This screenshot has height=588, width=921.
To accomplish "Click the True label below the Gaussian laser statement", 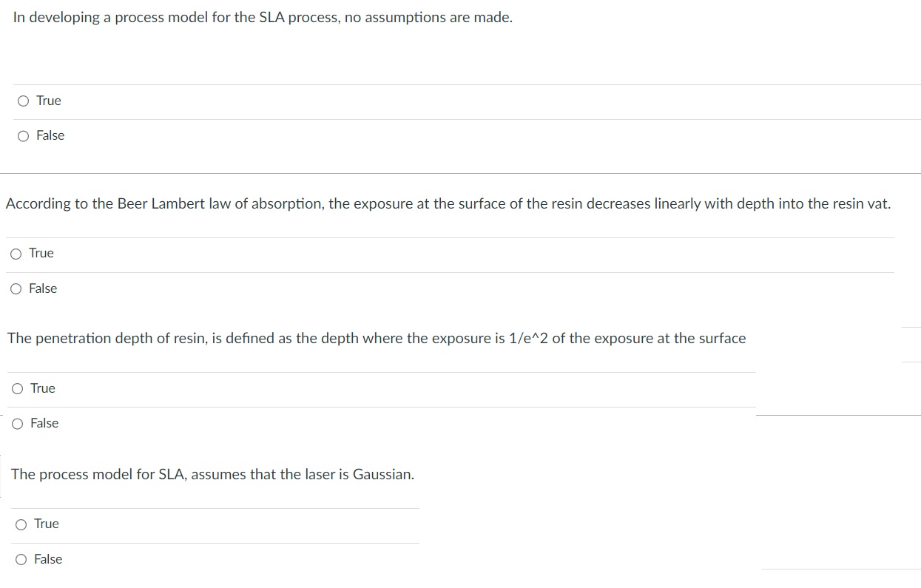I will click(46, 524).
